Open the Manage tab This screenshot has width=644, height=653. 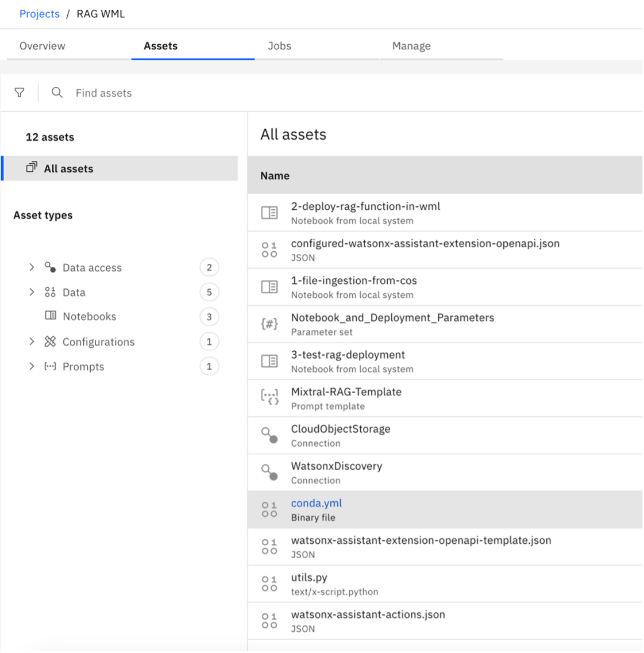[411, 46]
